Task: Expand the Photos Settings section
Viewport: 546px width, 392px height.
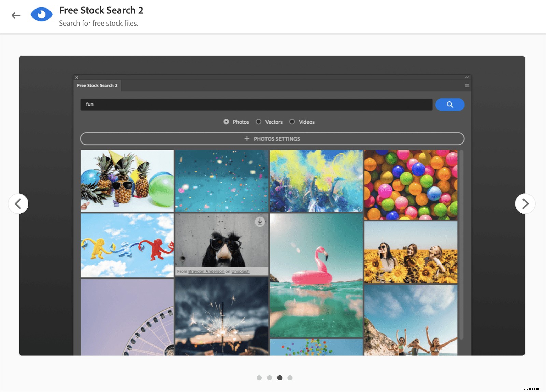Action: point(272,139)
